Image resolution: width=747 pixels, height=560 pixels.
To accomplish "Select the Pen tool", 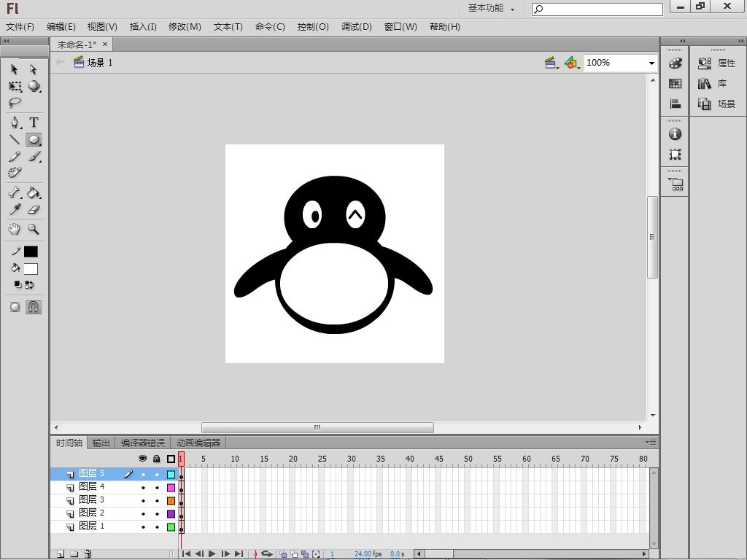I will [15, 122].
